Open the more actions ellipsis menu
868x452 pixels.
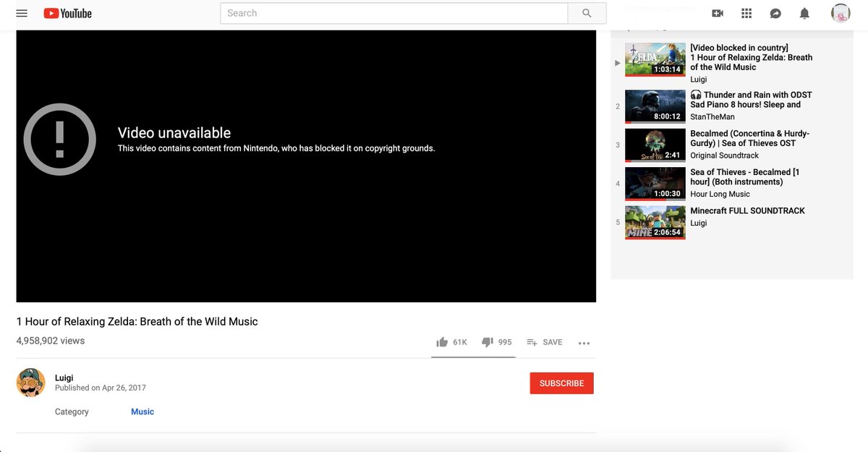tap(584, 343)
